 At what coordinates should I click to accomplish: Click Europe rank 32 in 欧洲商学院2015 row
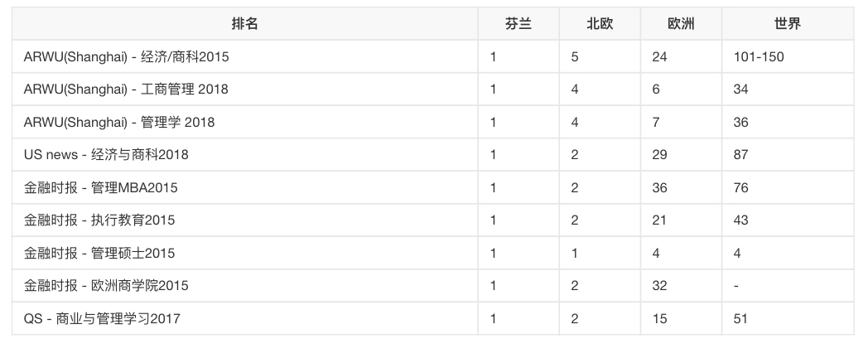[x=659, y=286]
